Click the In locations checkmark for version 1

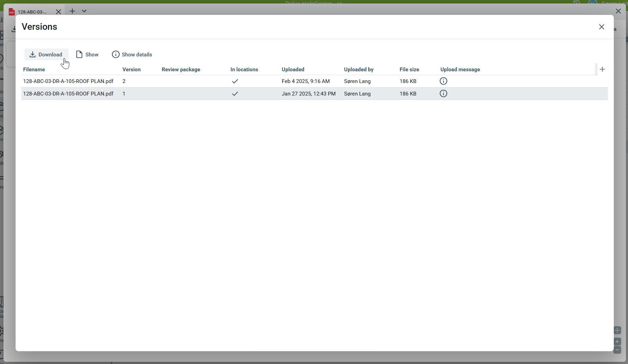tap(235, 94)
